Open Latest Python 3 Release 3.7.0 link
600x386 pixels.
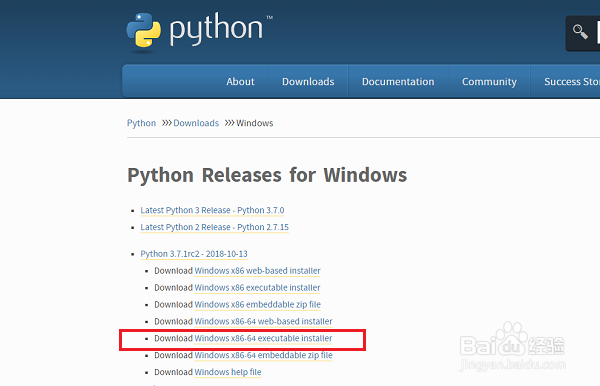click(212, 210)
